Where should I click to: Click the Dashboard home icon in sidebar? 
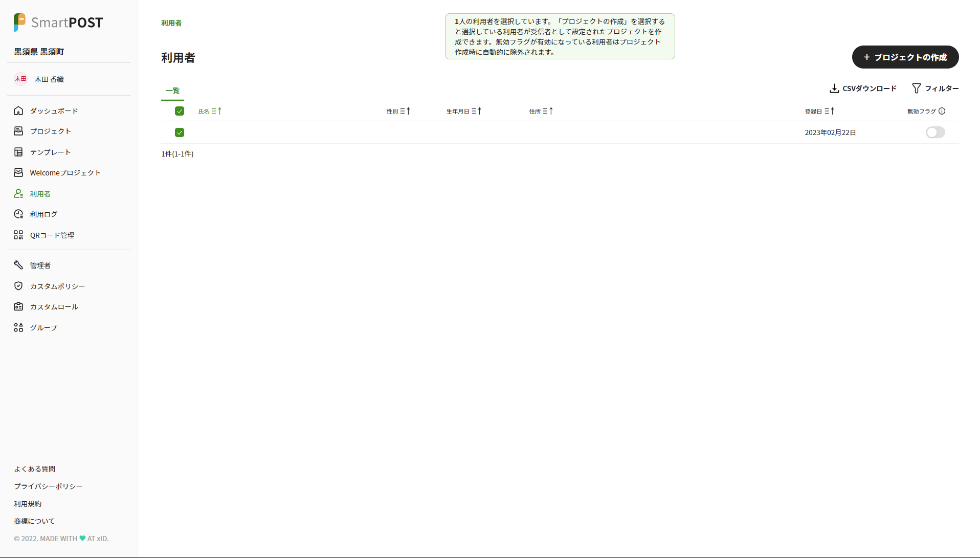point(18,110)
